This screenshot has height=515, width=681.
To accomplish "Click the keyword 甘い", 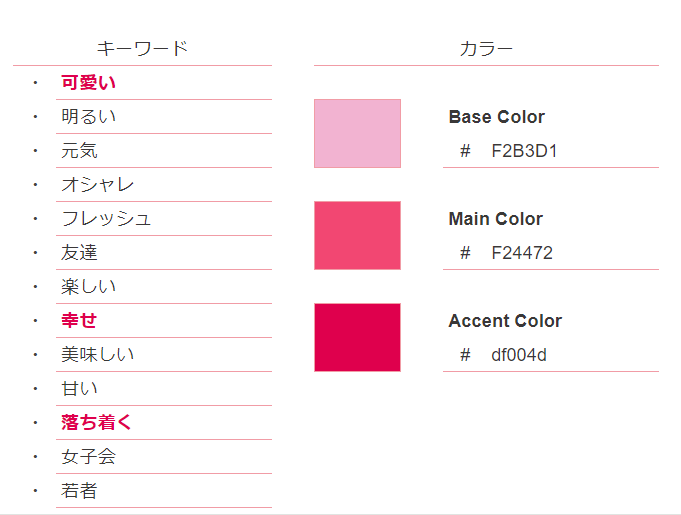I will pos(79,389).
